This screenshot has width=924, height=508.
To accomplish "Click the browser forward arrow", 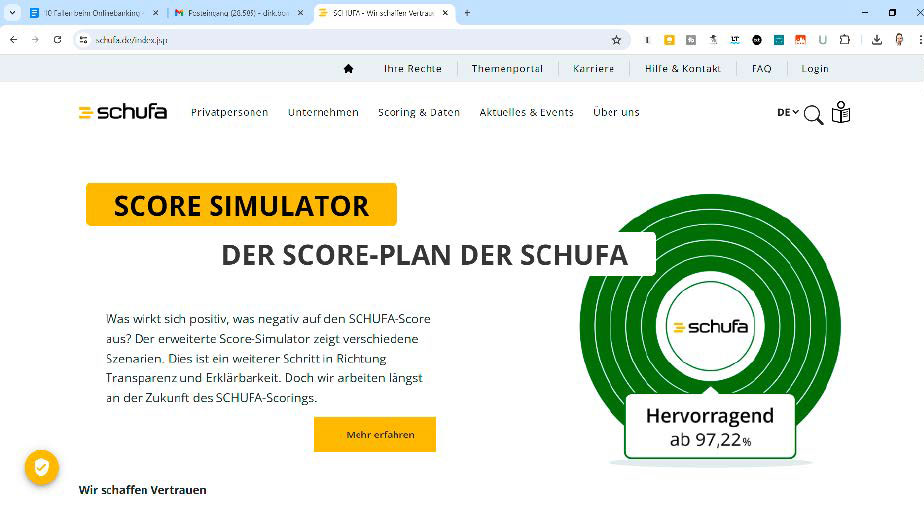I will (x=35, y=39).
